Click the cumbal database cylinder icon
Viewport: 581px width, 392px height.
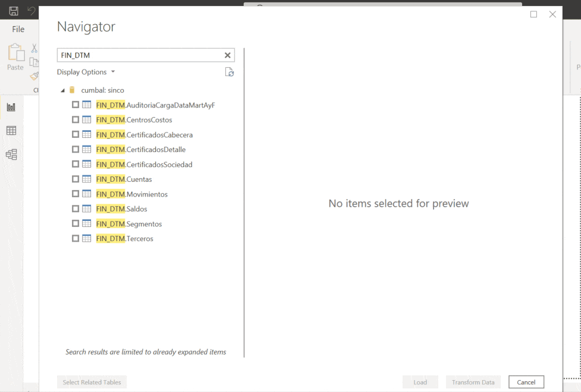(73, 90)
